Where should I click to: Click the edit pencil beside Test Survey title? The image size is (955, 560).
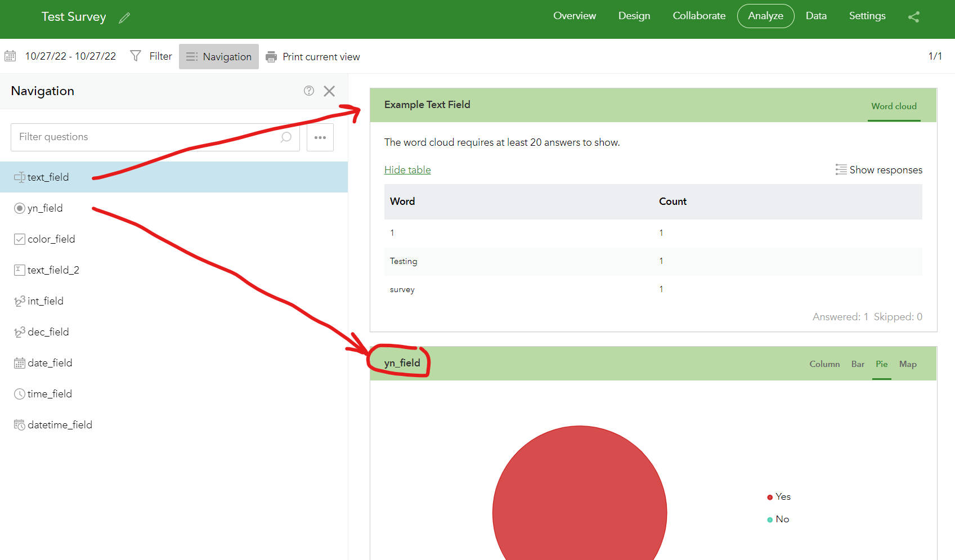coord(124,17)
